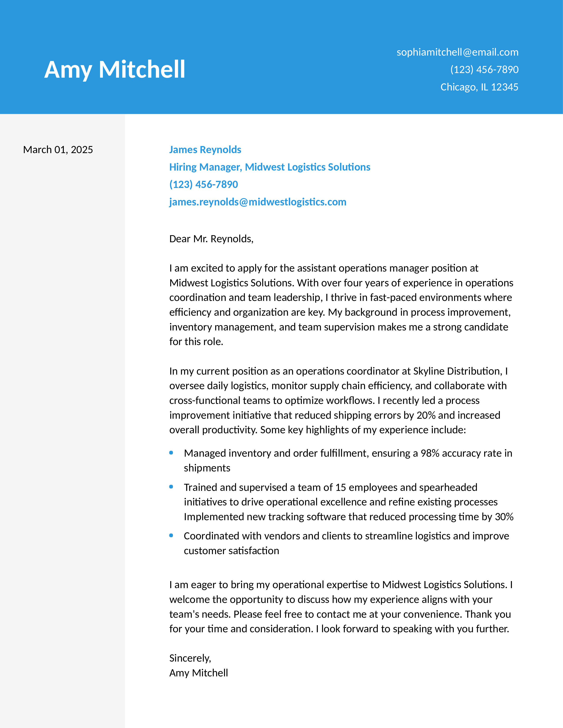This screenshot has width=563, height=728.
Task: Click bullet 'Managed inventory and order fulfillment'
Action: point(348,460)
